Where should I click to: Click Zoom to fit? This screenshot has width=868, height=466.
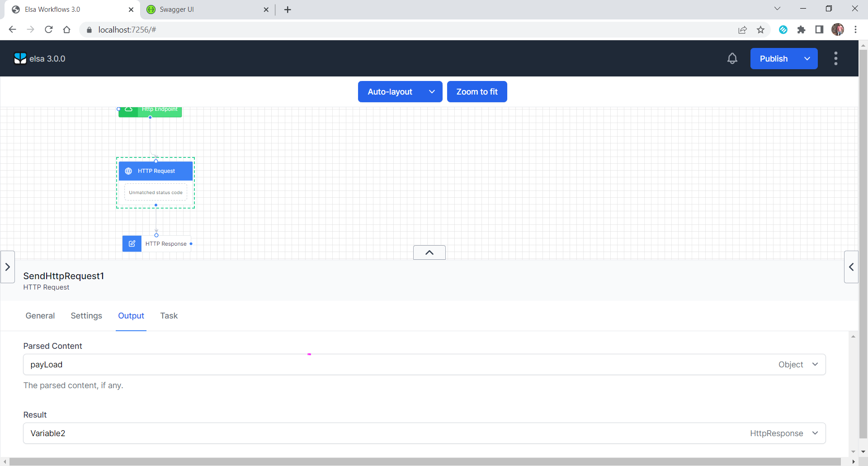click(477, 92)
